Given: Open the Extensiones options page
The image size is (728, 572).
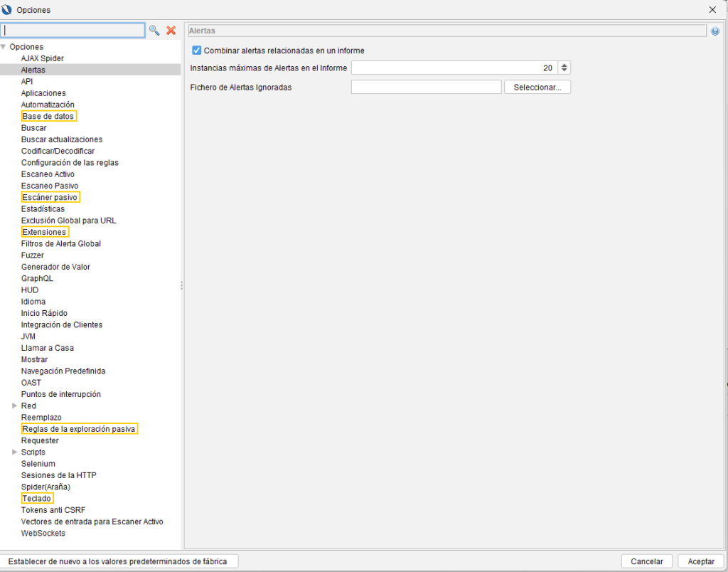Looking at the screenshot, I should [x=44, y=232].
